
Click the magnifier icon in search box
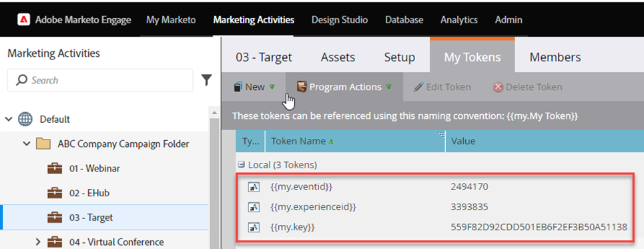[x=22, y=80]
